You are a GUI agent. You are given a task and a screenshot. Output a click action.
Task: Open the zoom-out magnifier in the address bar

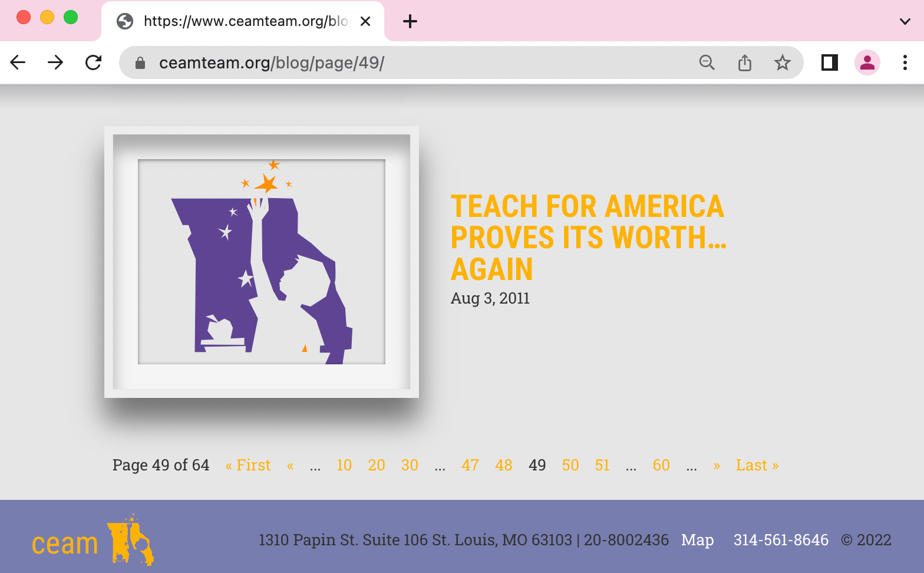[707, 62]
